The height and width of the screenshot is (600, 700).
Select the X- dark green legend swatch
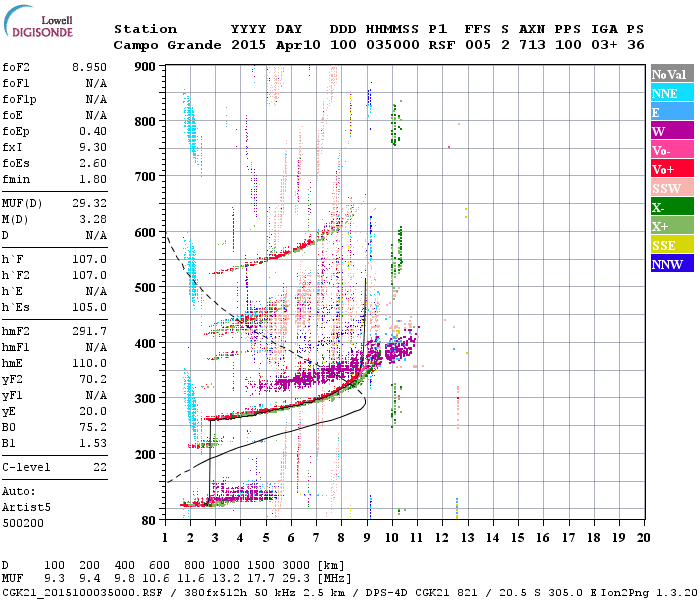(x=672, y=207)
